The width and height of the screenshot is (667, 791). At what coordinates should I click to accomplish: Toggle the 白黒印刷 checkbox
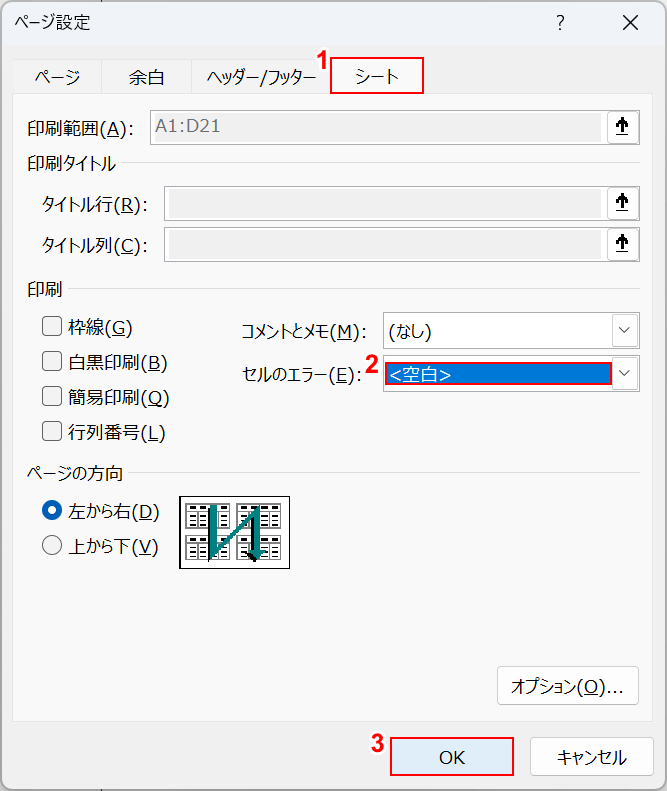pos(52,362)
